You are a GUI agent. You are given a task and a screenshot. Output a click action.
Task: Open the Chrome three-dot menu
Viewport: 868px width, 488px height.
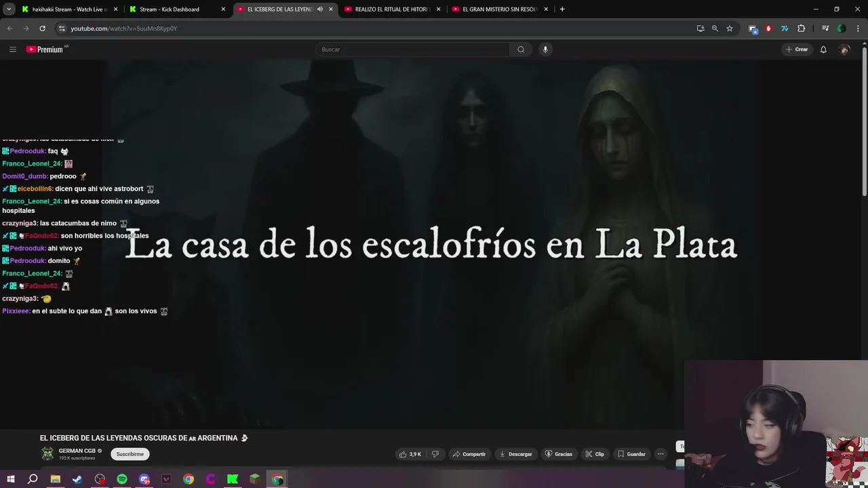click(x=858, y=28)
